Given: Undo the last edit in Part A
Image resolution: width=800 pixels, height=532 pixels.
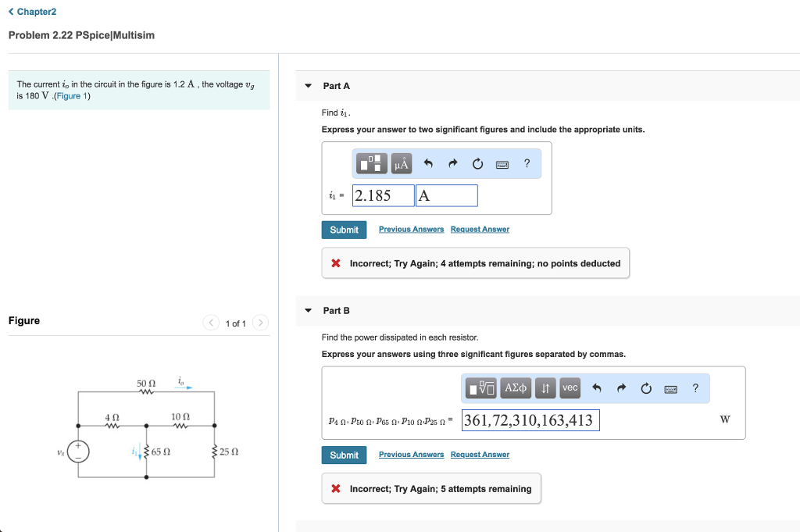Looking at the screenshot, I should point(428,163).
